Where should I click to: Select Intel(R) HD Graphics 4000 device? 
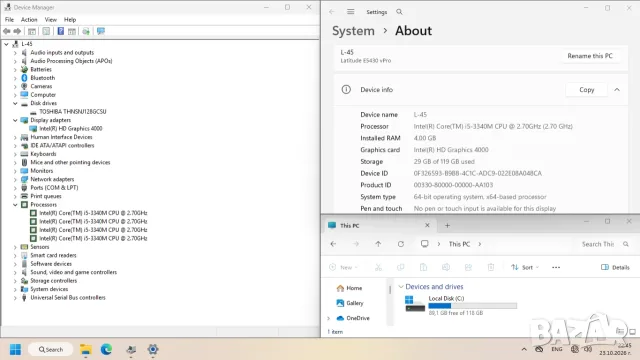click(71, 129)
